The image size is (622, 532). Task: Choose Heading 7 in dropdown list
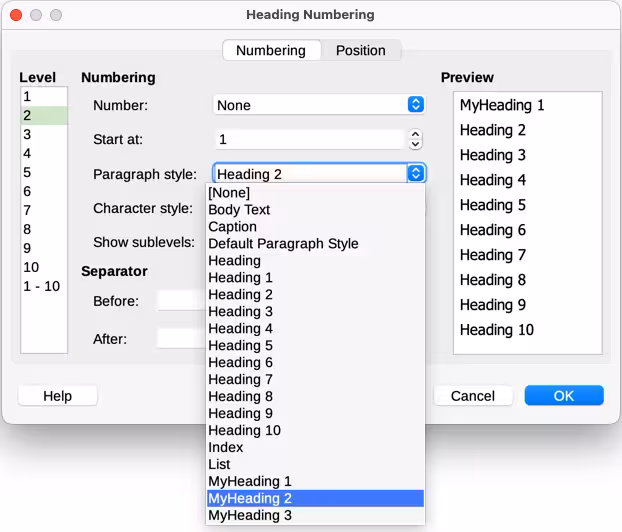[315, 380]
